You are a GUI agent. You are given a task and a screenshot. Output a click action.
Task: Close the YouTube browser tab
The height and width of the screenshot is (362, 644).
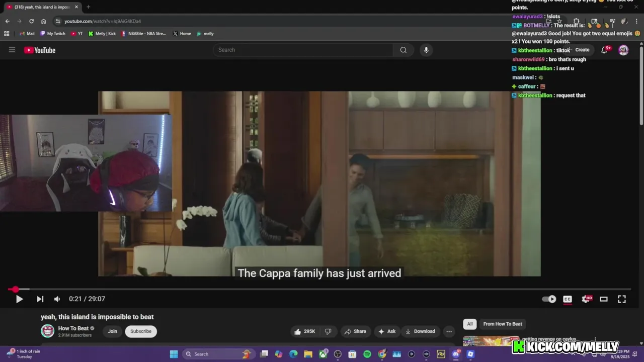pyautogui.click(x=76, y=7)
